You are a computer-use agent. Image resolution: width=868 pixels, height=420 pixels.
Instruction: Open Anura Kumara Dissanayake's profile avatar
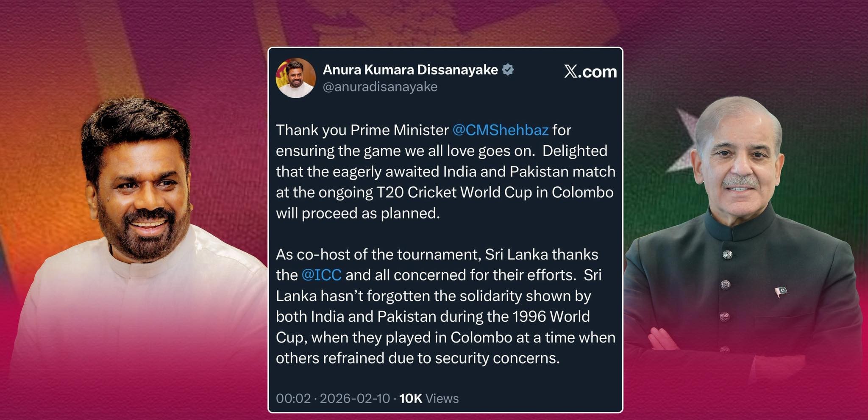coord(295,78)
